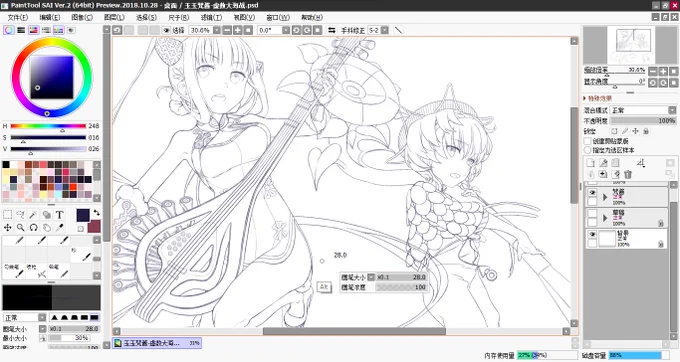
Task: Toggle preserve opacity lock icon
Action: [x=615, y=131]
